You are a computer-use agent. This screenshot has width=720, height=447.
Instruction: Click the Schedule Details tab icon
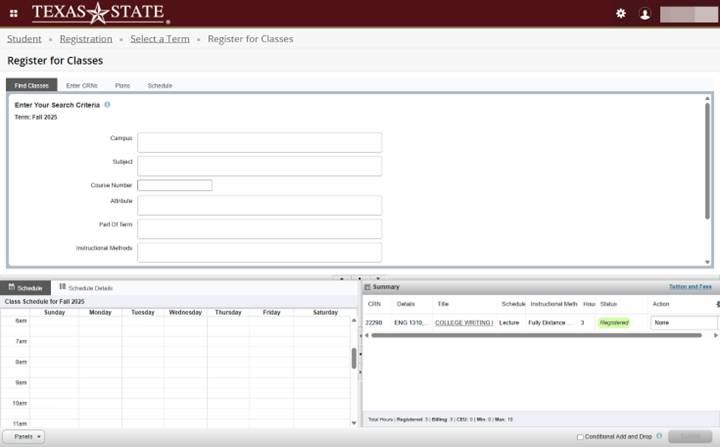pos(63,287)
